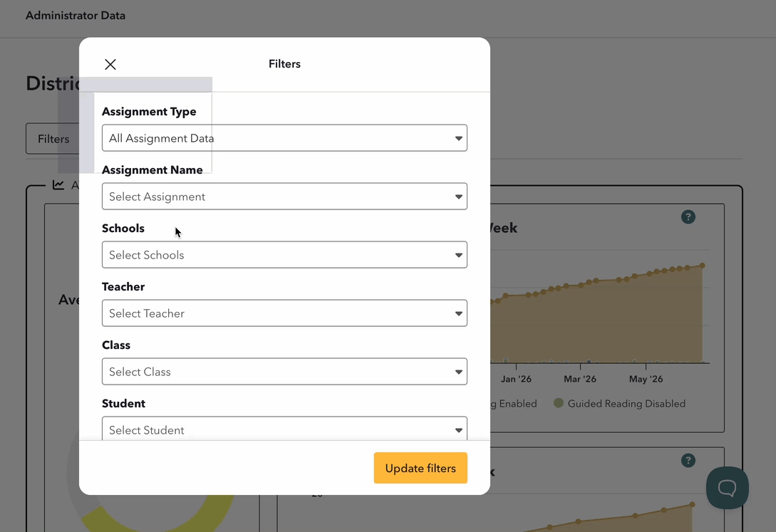The height and width of the screenshot is (532, 776).
Task: Toggle Guided Reading Disabled legend item
Action: (x=620, y=403)
